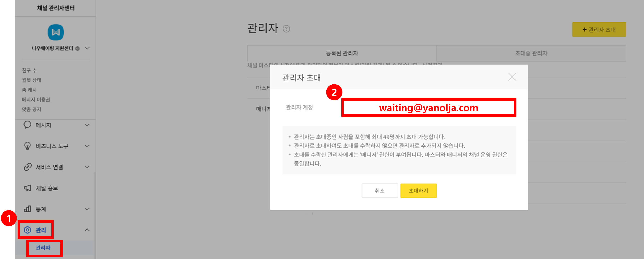Click the 서비스 연결 link icon
The image size is (644, 259).
click(x=28, y=167)
